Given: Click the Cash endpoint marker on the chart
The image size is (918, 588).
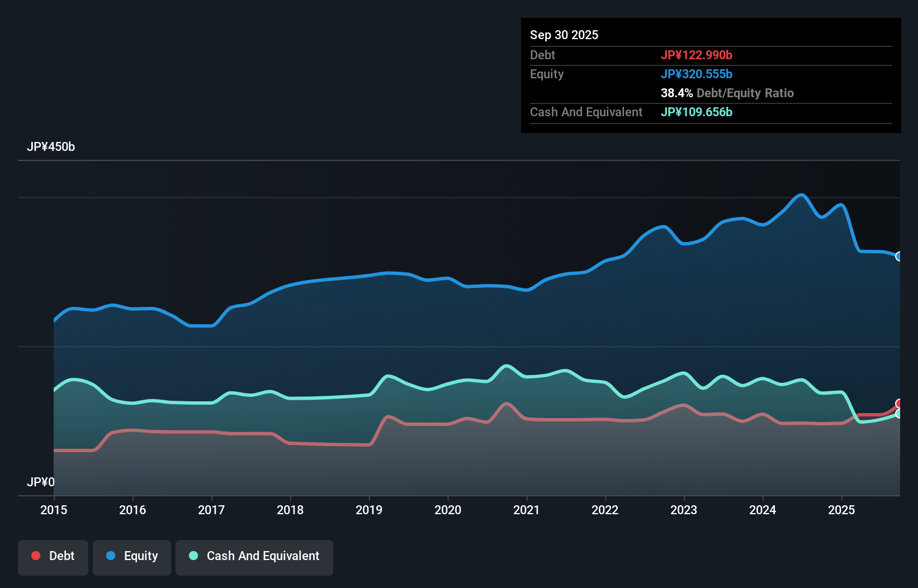Looking at the screenshot, I should coord(900,415).
